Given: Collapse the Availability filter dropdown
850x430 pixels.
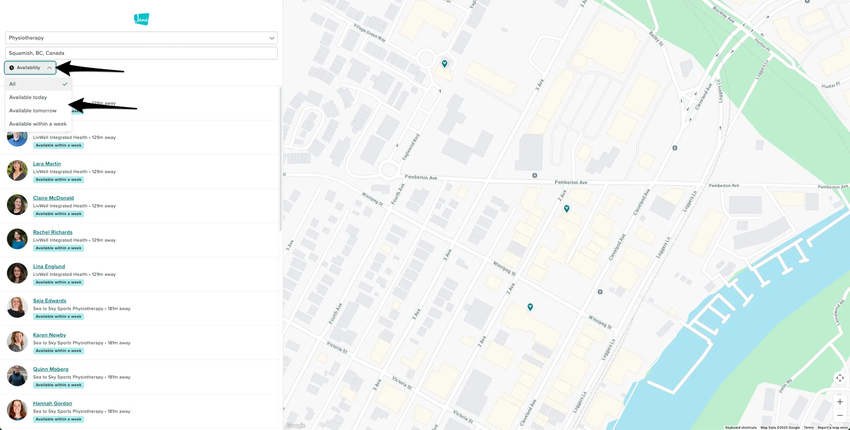Looking at the screenshot, I should [30, 68].
